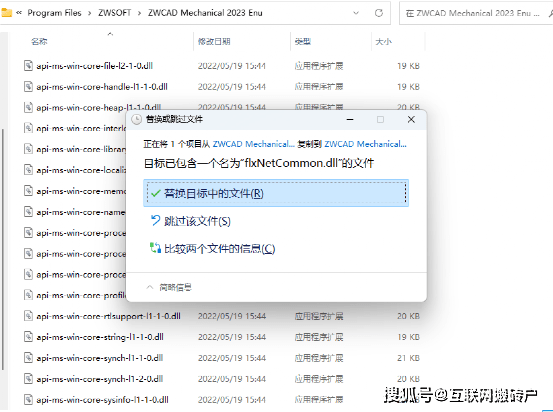Choose compare info for both files
Image resolution: width=553 pixels, height=412 pixels.
click(x=213, y=249)
